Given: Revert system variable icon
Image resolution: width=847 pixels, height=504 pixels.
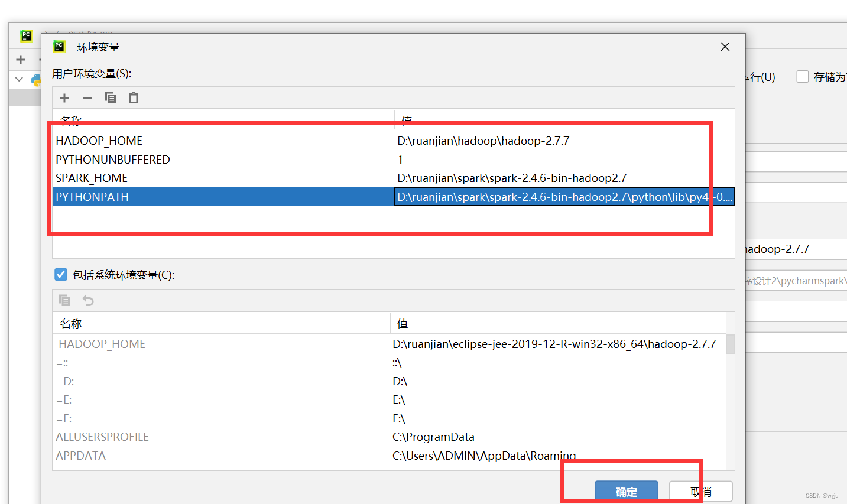Looking at the screenshot, I should pyautogui.click(x=88, y=300).
